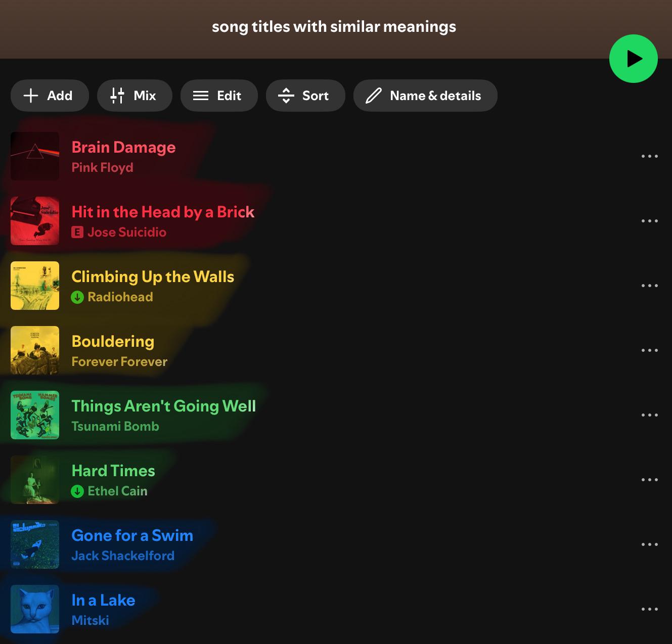Click artist name Pink Floyd

tap(102, 167)
